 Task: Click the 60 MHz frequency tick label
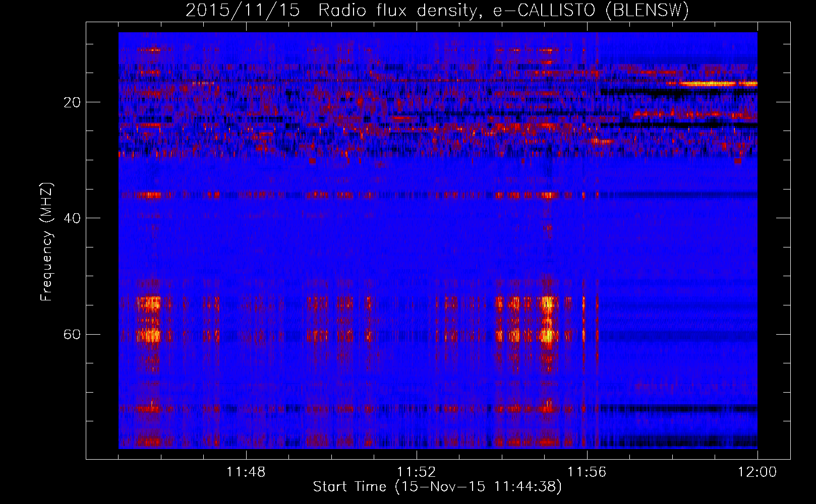point(72,334)
